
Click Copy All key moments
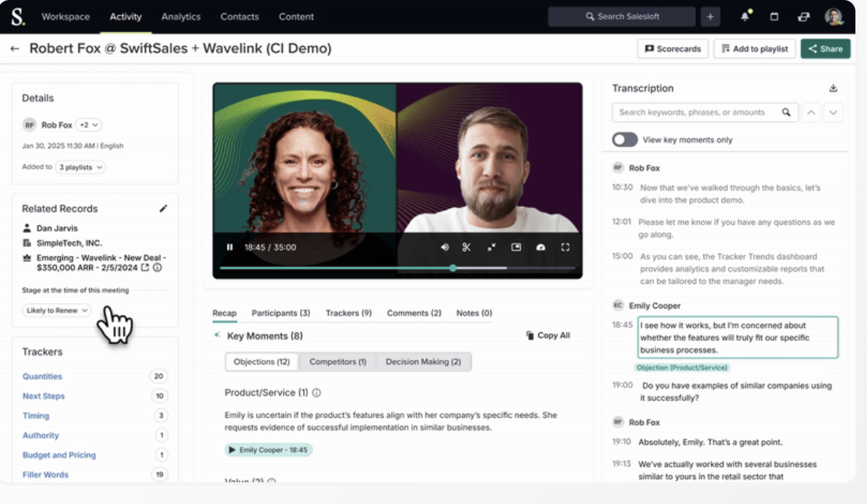click(x=548, y=335)
